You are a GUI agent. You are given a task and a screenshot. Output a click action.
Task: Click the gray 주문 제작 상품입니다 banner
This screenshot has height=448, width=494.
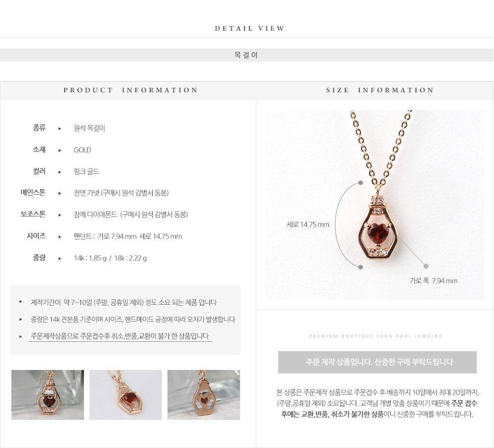(x=377, y=363)
